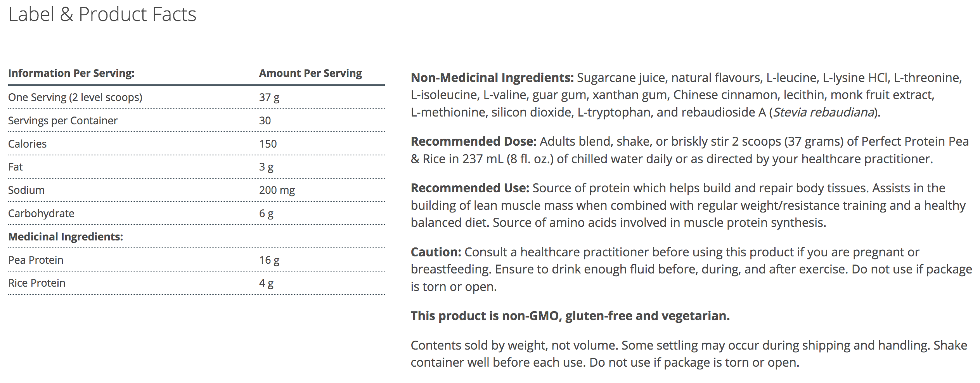Click the Carbohydrate row label
The image size is (980, 383).
(41, 214)
